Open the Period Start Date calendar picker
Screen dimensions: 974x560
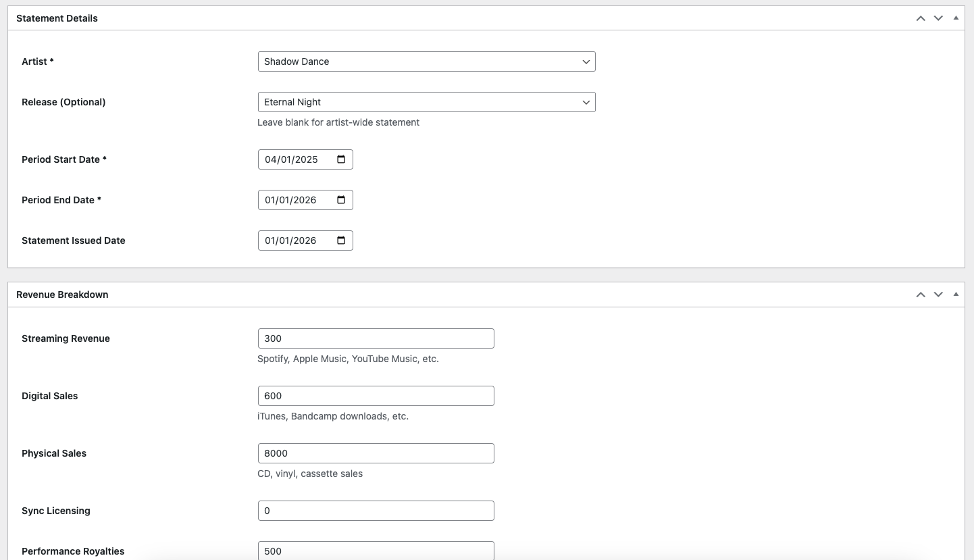point(341,159)
